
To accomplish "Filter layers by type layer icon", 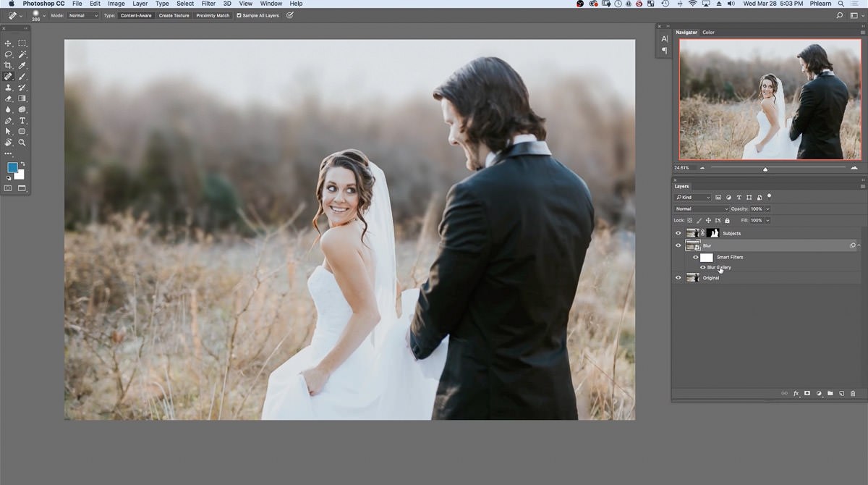I will (739, 197).
